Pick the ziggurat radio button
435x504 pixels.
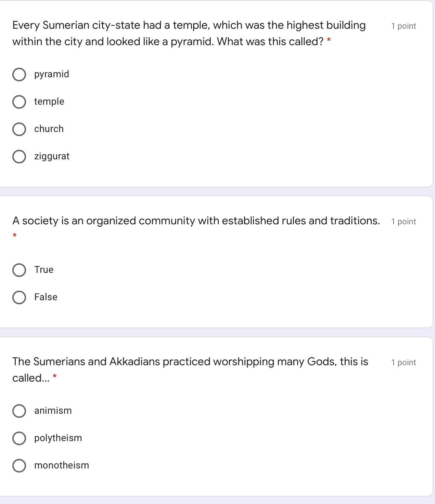19,157
